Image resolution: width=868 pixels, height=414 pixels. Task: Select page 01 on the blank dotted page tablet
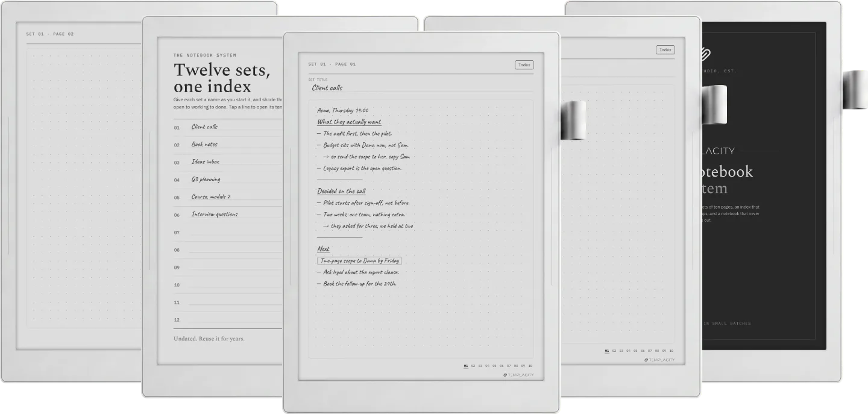pyautogui.click(x=607, y=351)
